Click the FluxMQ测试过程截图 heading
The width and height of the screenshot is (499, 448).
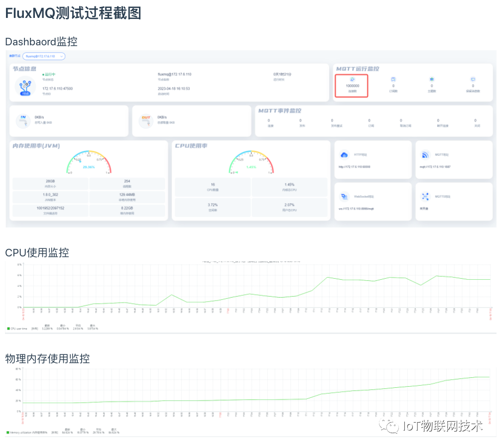click(x=73, y=13)
